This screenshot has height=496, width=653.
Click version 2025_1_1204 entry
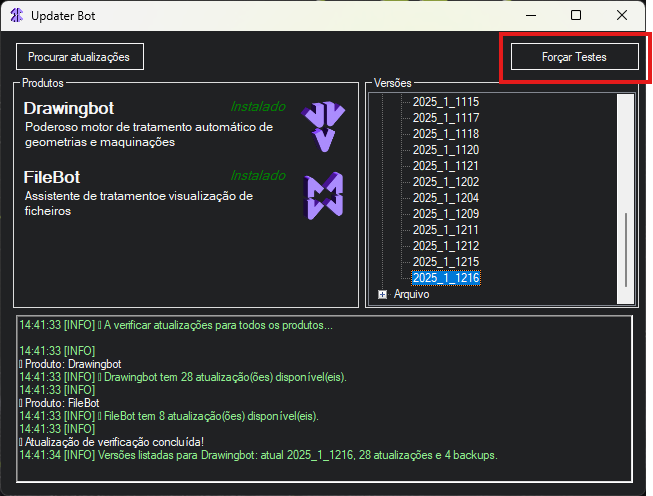pos(446,198)
